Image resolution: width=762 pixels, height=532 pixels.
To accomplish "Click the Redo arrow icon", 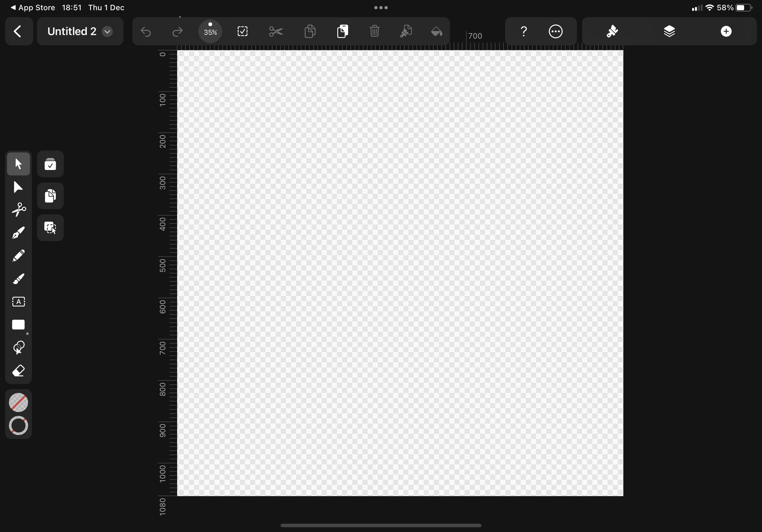I will pyautogui.click(x=177, y=32).
